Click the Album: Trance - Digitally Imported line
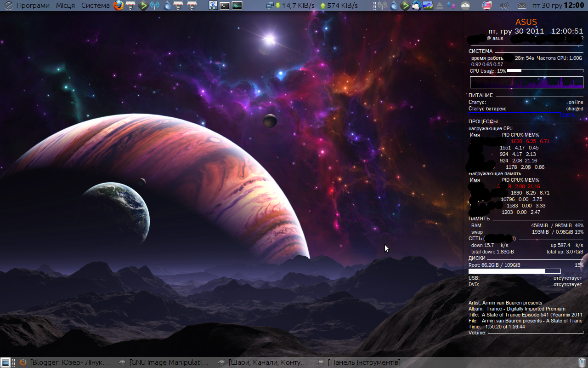Viewport: 588px width, 368px height. click(x=517, y=309)
